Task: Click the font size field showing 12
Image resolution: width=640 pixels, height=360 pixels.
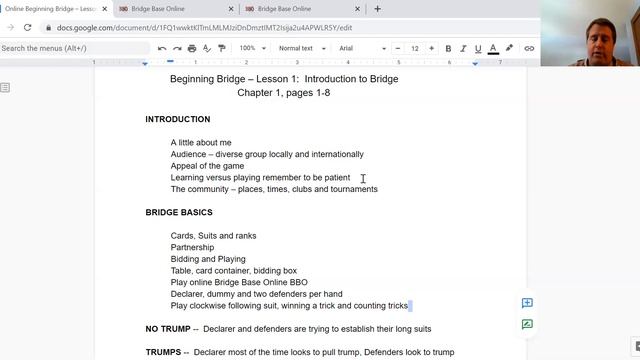Action: 415,49
